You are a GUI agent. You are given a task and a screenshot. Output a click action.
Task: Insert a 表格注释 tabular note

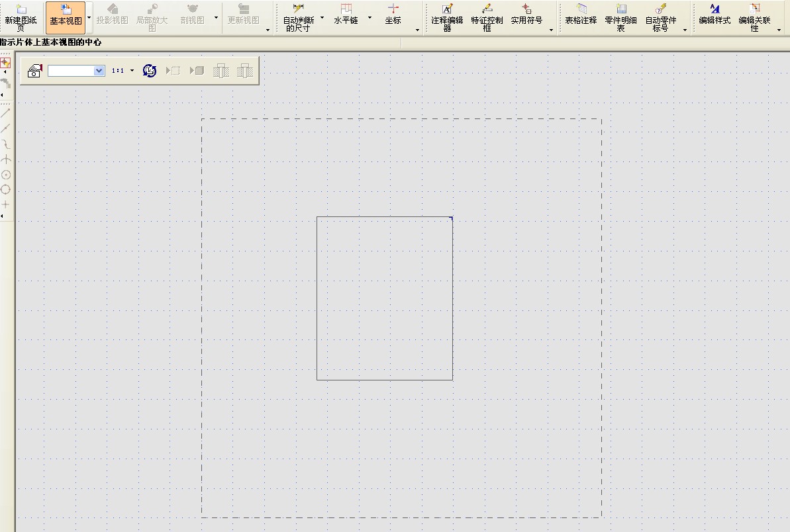click(x=581, y=17)
